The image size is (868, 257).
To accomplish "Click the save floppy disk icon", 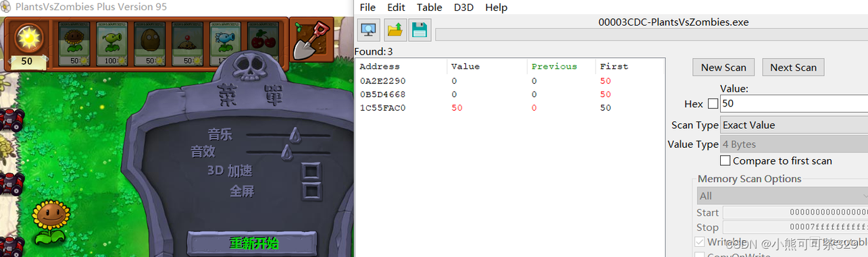I will (420, 30).
